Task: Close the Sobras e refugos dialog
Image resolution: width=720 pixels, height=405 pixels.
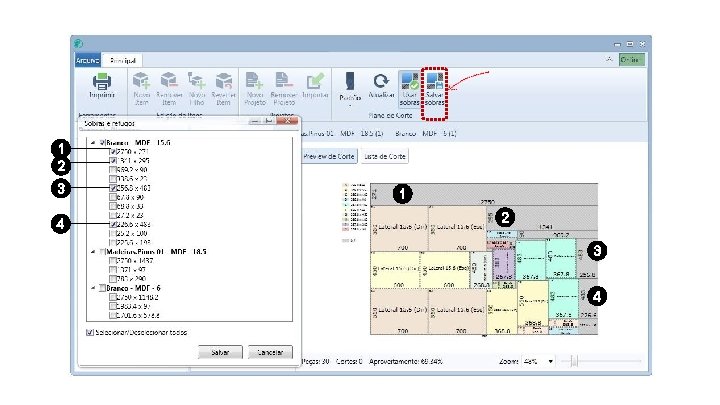Action: click(x=287, y=121)
